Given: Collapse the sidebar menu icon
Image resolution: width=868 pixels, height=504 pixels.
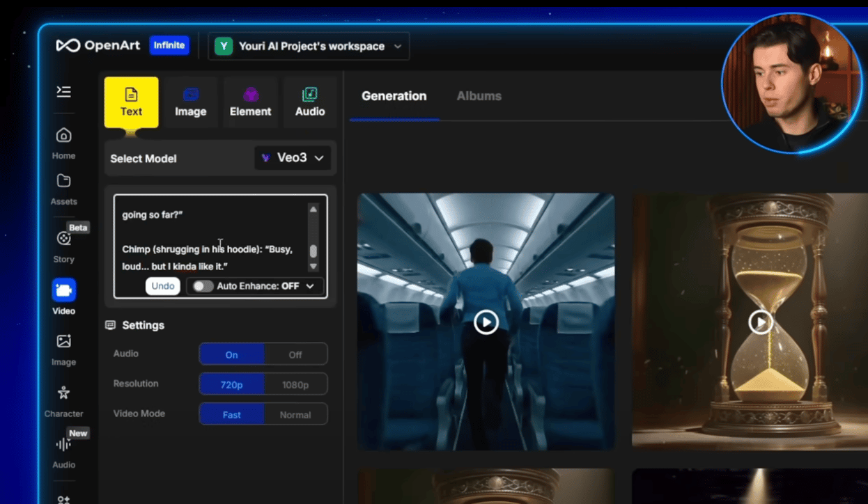Looking at the screenshot, I should 63,92.
